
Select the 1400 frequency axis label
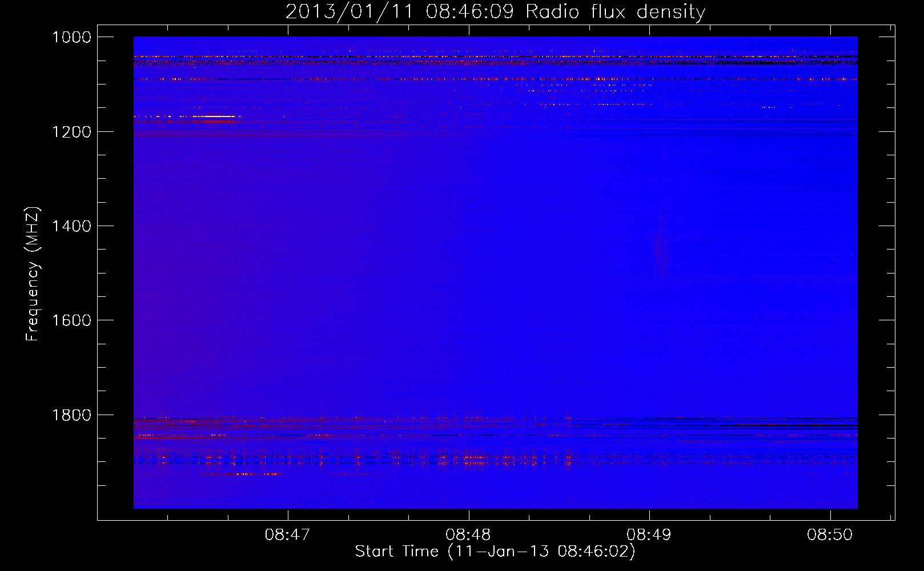[71, 226]
